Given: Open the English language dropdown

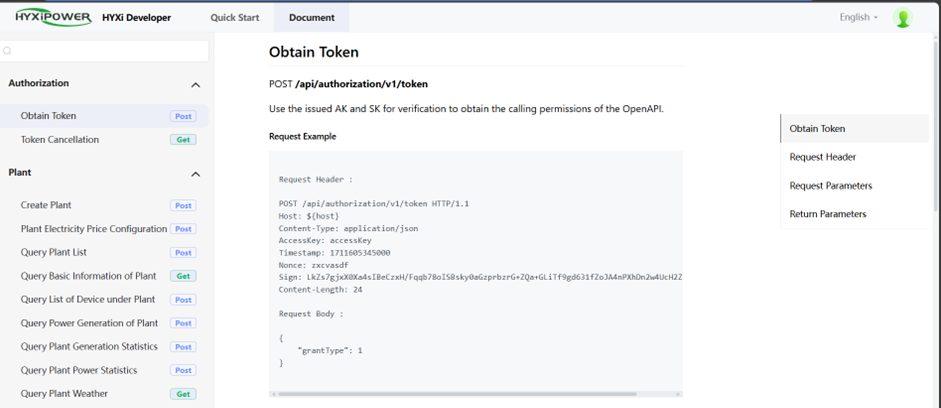Looking at the screenshot, I should coord(859,18).
